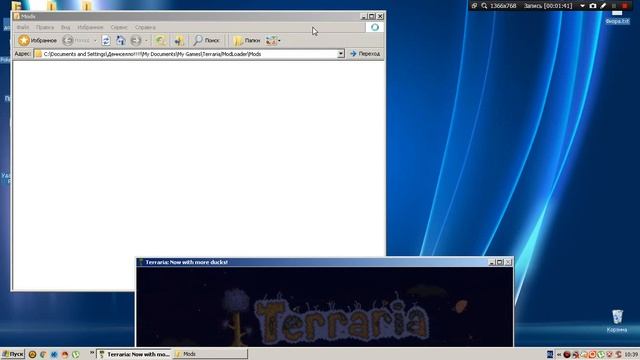
Task: Open the Файл menu
Action: (22, 27)
